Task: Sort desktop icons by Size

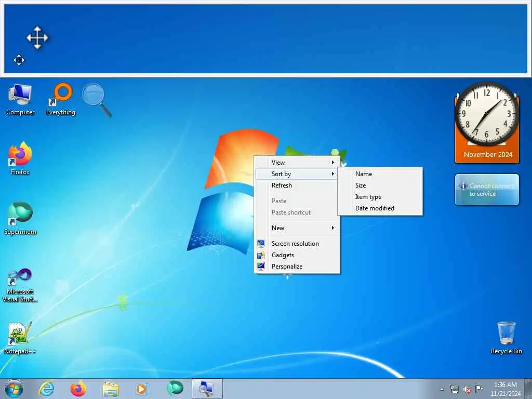Action: click(380, 185)
